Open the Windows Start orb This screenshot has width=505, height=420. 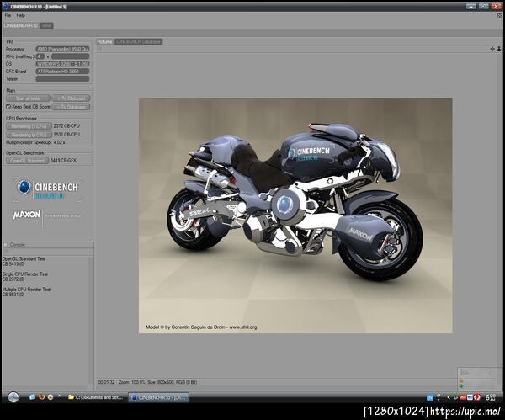coord(13,396)
